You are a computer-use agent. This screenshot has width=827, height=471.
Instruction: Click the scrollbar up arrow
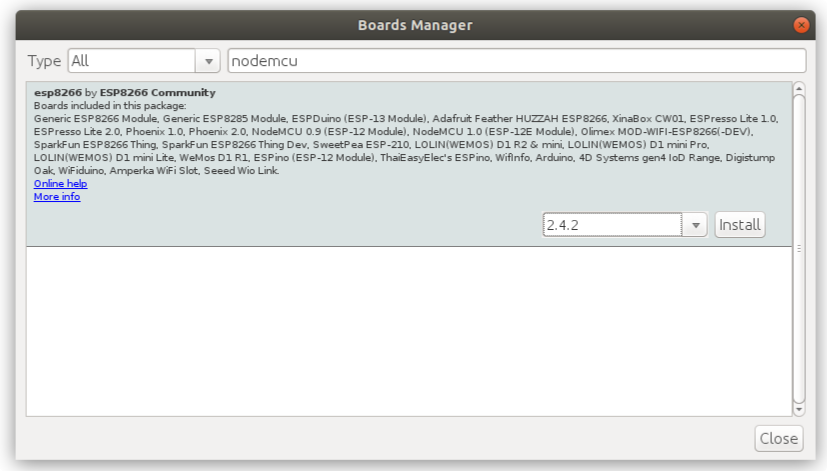(x=799, y=88)
